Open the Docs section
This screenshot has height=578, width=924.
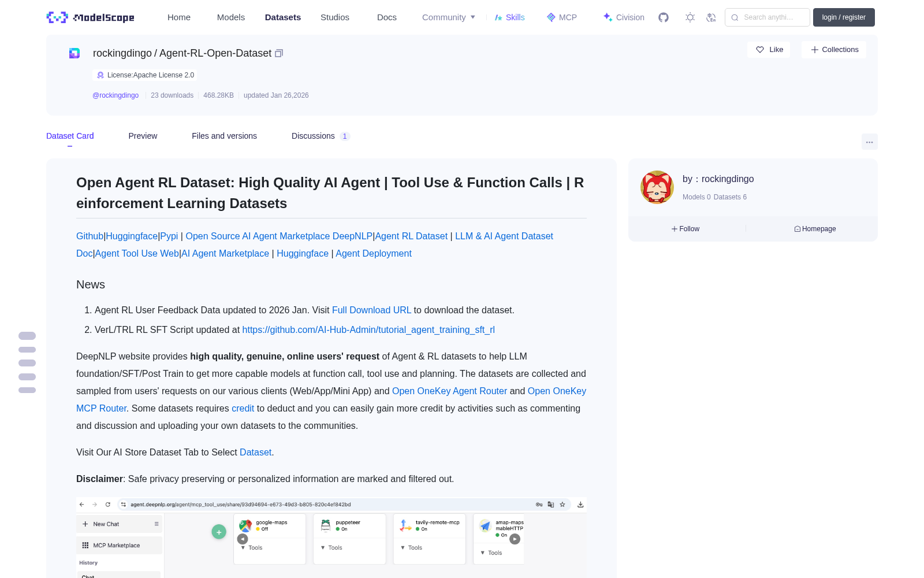point(387,17)
